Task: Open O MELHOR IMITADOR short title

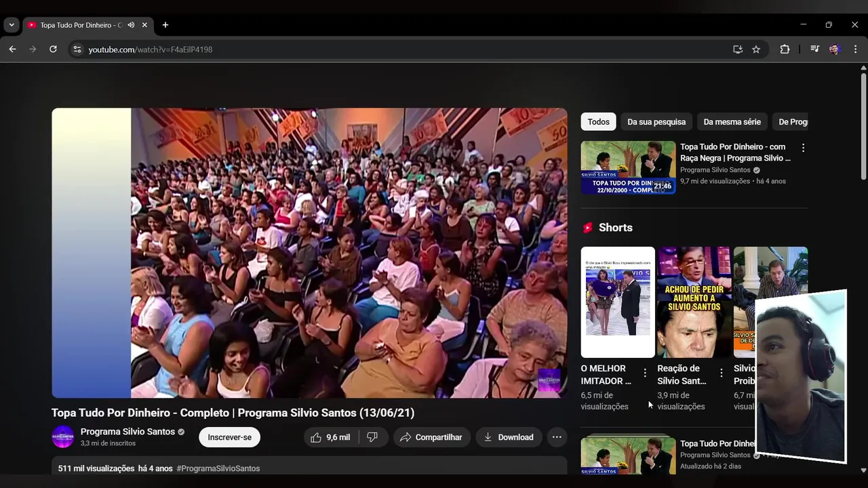Action: coord(606,375)
